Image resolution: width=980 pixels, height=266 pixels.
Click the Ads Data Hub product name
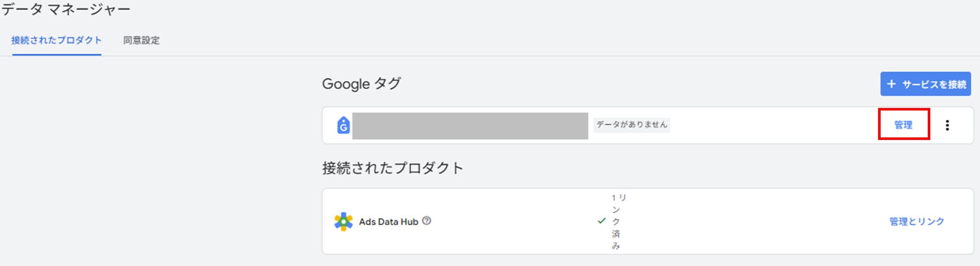click(x=388, y=222)
